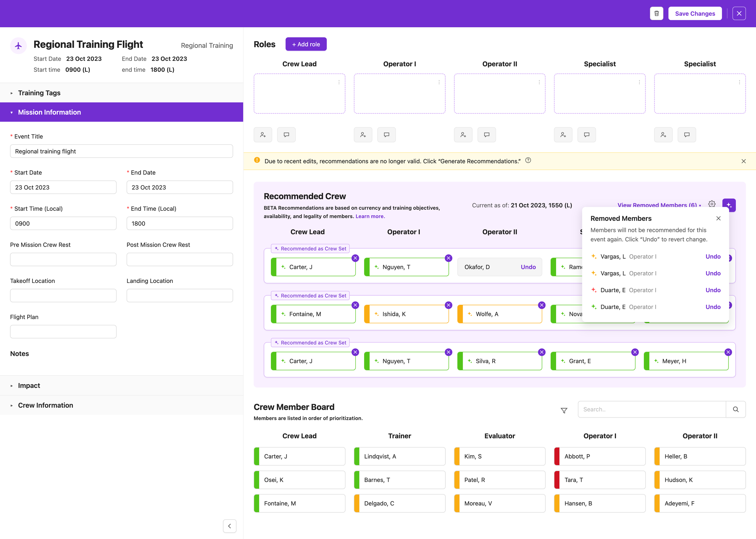Open the Learn more link

[x=370, y=216]
